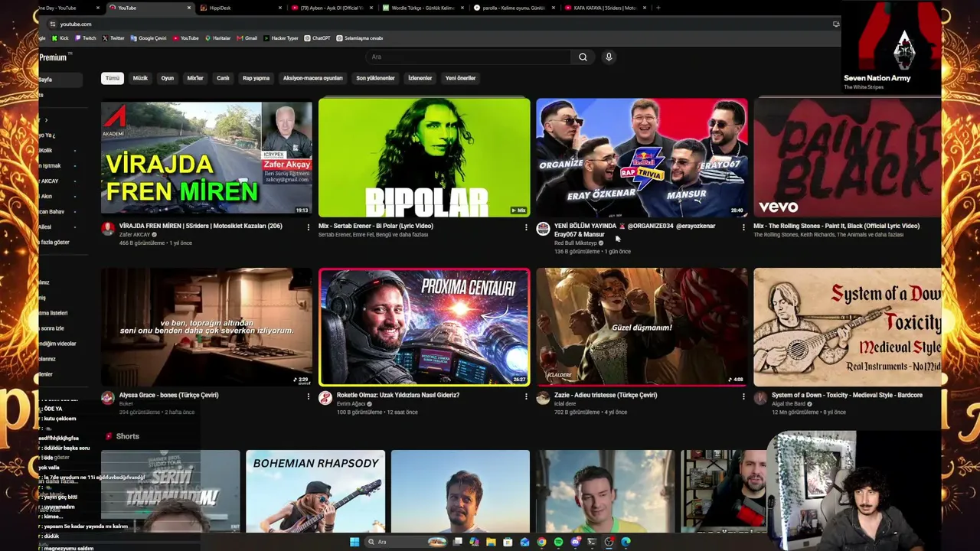980x551 pixels.
Task: Select the Rap yapma filter chip
Action: [x=256, y=78]
